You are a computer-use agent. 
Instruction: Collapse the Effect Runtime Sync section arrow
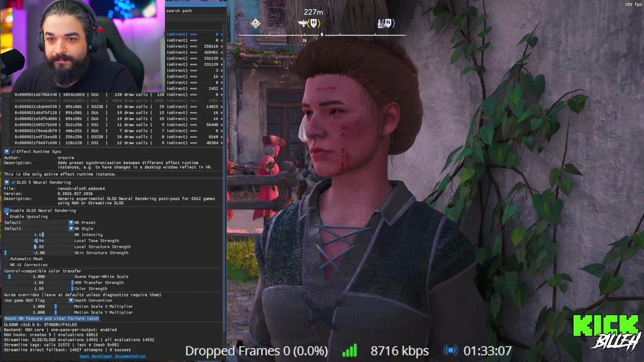(7, 151)
